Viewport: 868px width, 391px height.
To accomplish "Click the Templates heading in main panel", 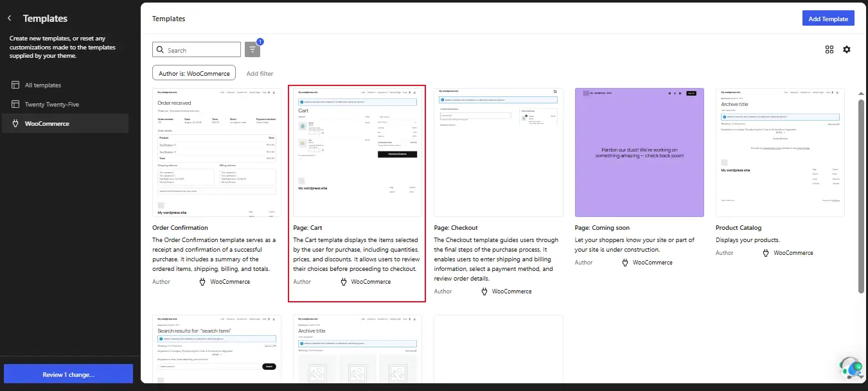I will coord(169,19).
